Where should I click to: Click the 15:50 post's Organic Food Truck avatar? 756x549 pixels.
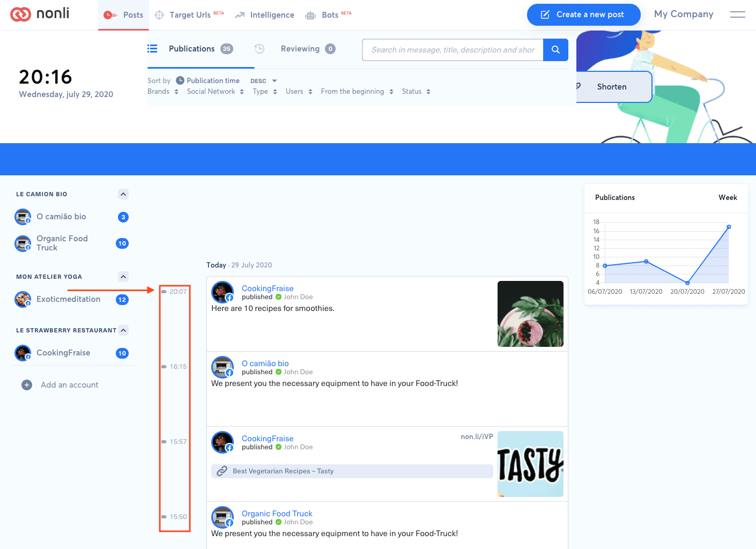(223, 517)
